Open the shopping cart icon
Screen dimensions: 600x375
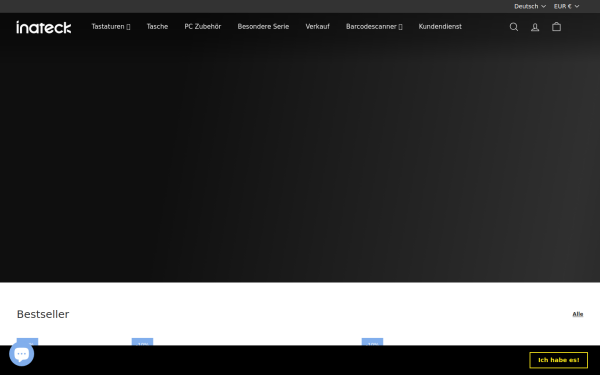tap(556, 27)
